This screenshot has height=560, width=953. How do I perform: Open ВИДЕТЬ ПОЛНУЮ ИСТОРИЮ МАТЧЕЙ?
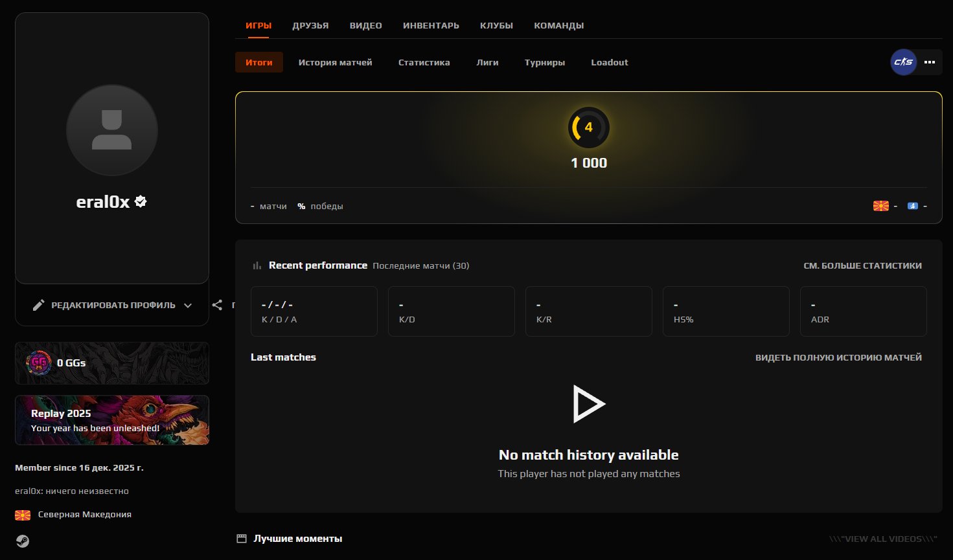tap(838, 357)
